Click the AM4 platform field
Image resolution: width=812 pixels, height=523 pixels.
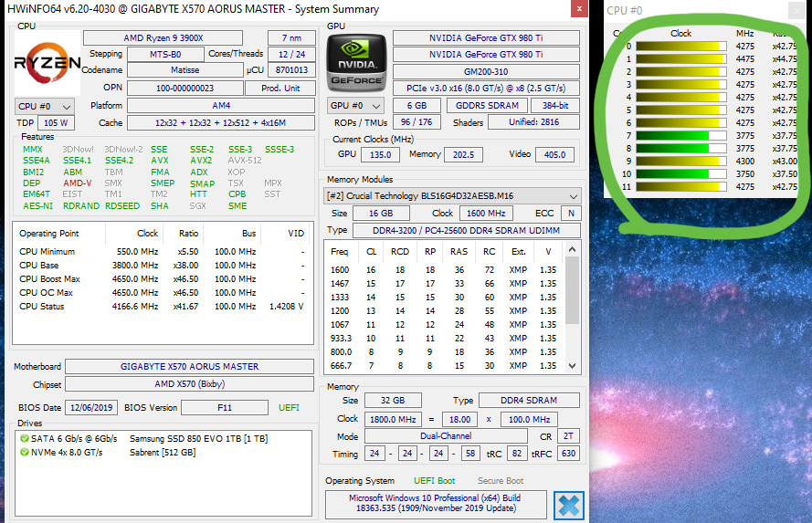click(221, 106)
